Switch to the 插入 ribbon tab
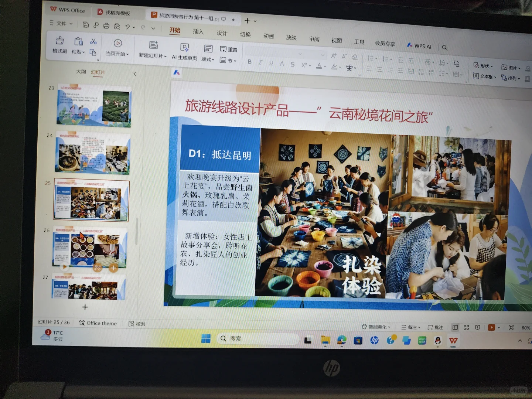The width and height of the screenshot is (532, 399). coord(198,32)
